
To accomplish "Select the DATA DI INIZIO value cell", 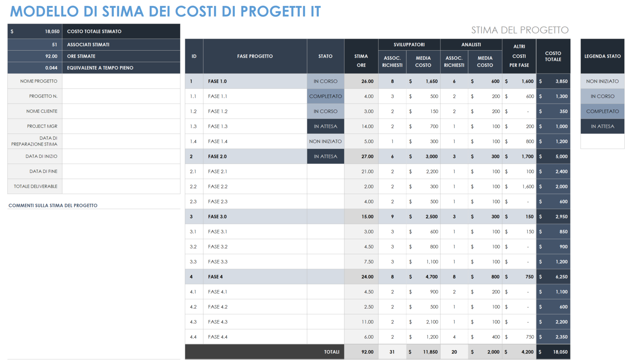I will 121,156.
